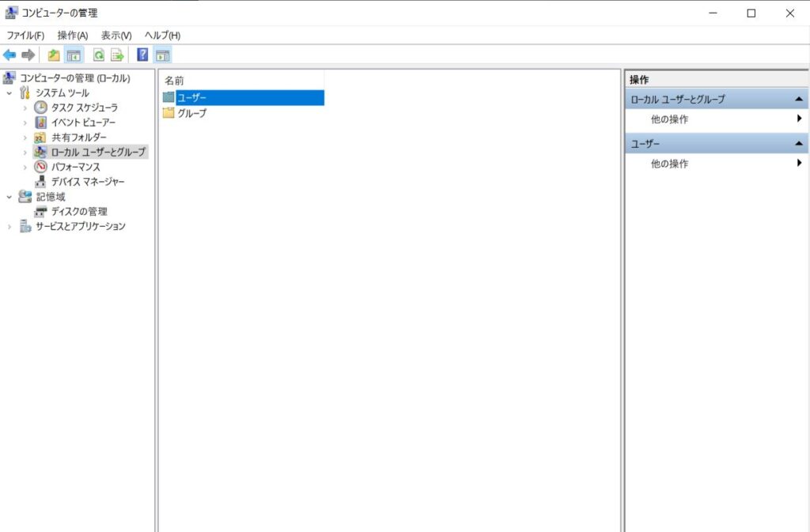Viewport: 810px width, 532px height.
Task: Collapse the ユーザー actions section
Action: tap(799, 143)
